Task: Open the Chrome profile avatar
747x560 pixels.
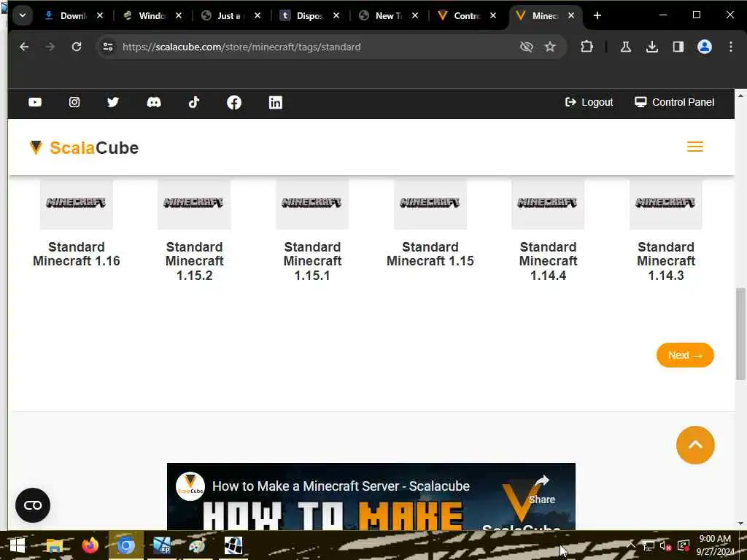Action: (705, 47)
